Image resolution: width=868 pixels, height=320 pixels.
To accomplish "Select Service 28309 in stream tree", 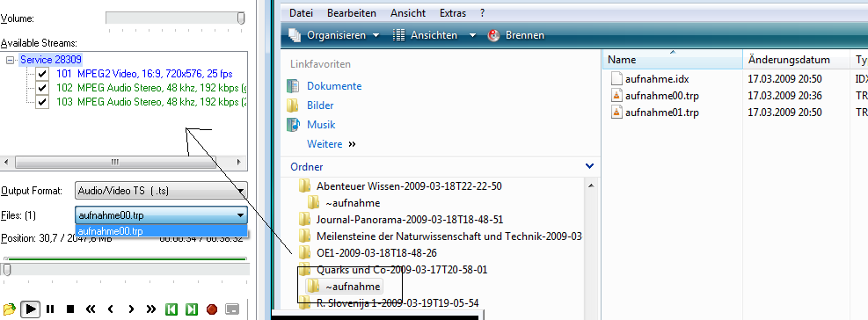I will 51,60.
